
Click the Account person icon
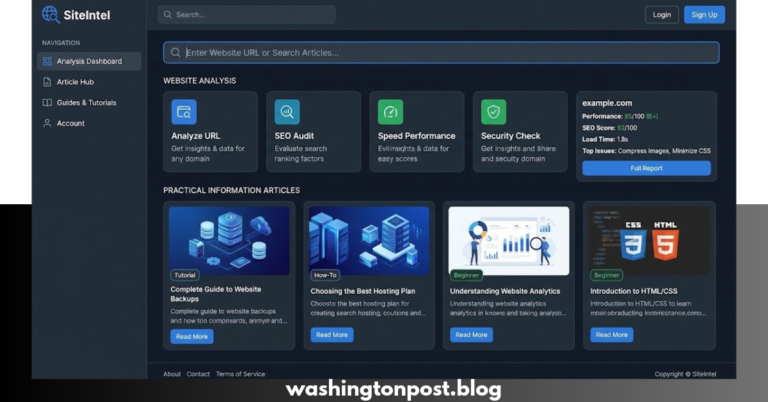(x=47, y=123)
